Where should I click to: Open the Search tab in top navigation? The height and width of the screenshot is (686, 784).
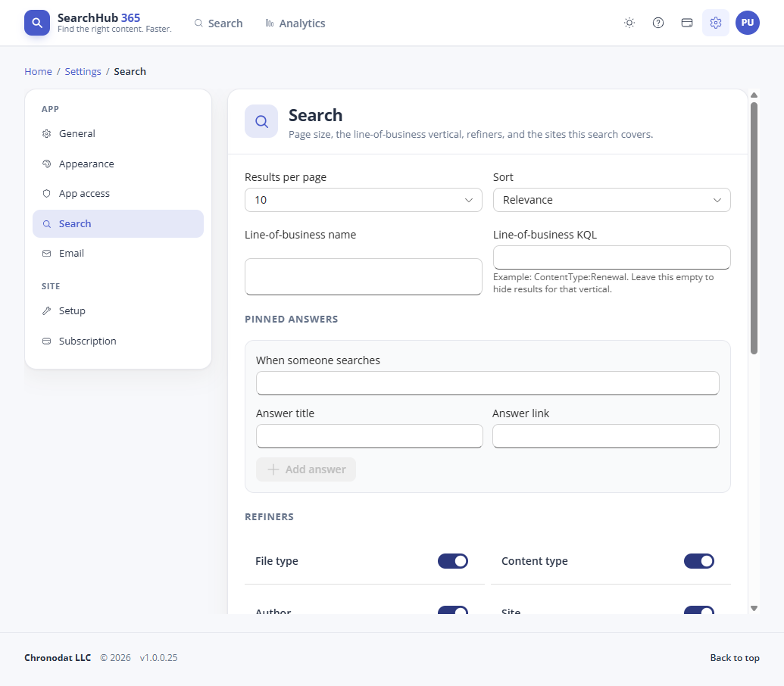218,23
